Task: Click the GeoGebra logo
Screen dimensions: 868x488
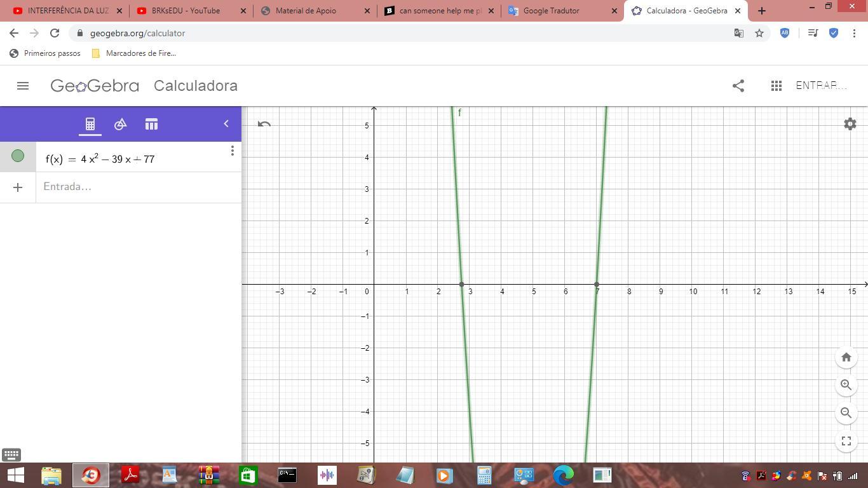Action: pyautogui.click(x=95, y=86)
